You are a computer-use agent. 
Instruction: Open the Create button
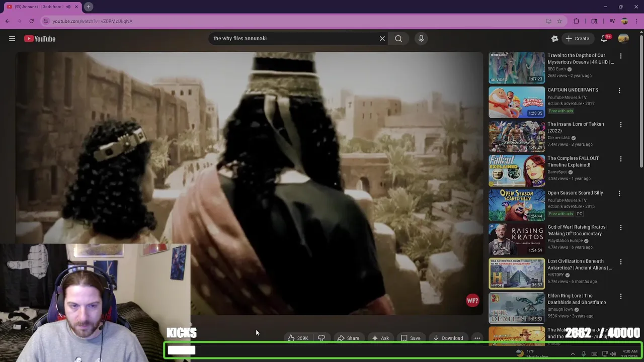coord(577,39)
